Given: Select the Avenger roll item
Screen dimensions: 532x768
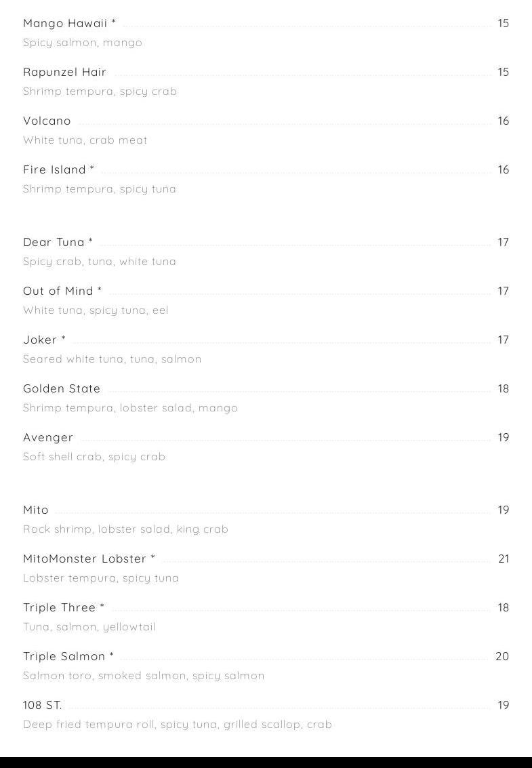Looking at the screenshot, I should tap(48, 437).
